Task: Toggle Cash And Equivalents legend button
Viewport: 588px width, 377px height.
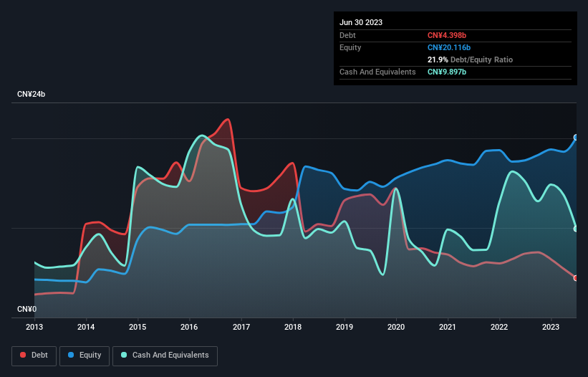Action: click(x=165, y=355)
